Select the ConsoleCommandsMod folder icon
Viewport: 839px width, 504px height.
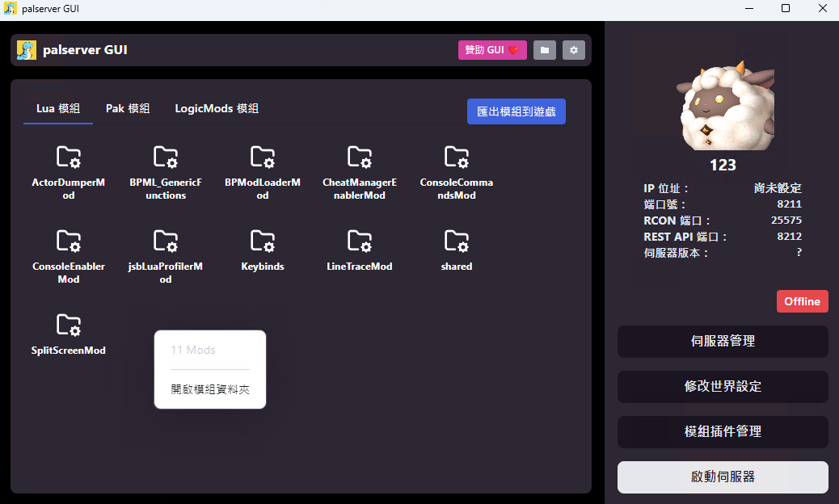[x=457, y=157]
